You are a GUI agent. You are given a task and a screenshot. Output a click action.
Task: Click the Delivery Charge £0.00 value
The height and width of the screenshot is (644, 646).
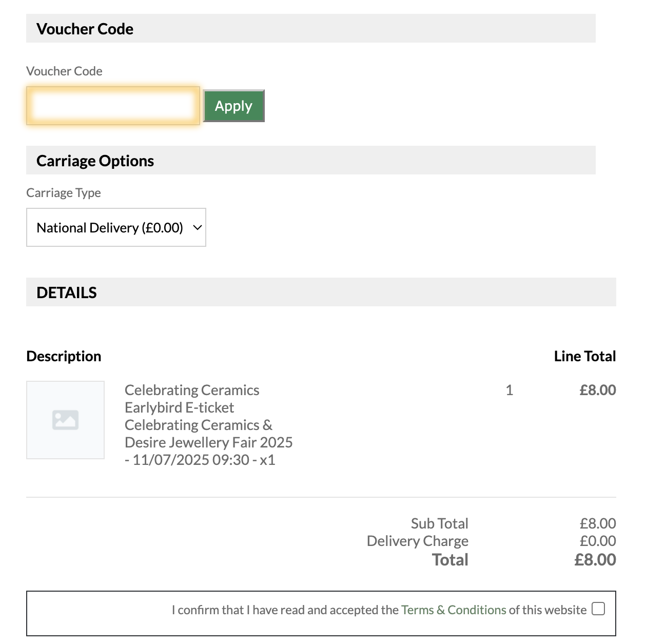(598, 541)
